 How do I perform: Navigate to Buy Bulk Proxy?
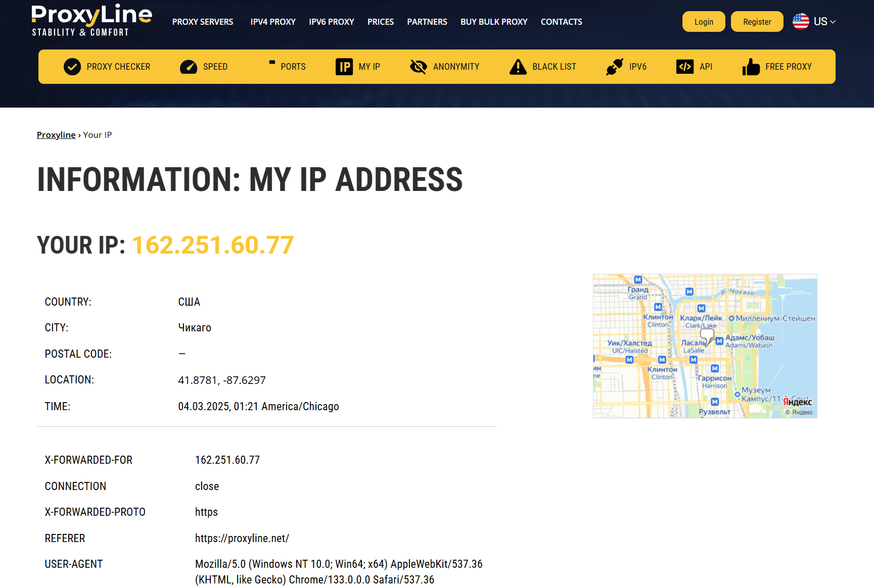click(494, 22)
